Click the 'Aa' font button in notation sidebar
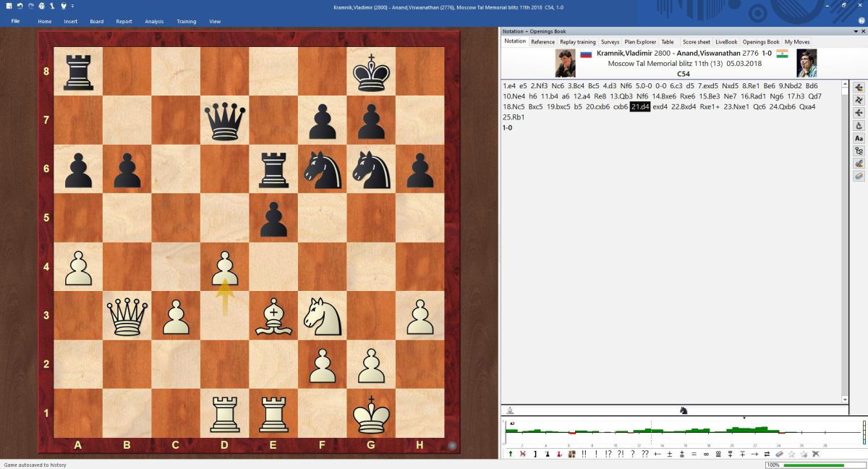The width and height of the screenshot is (868, 469). [x=859, y=138]
